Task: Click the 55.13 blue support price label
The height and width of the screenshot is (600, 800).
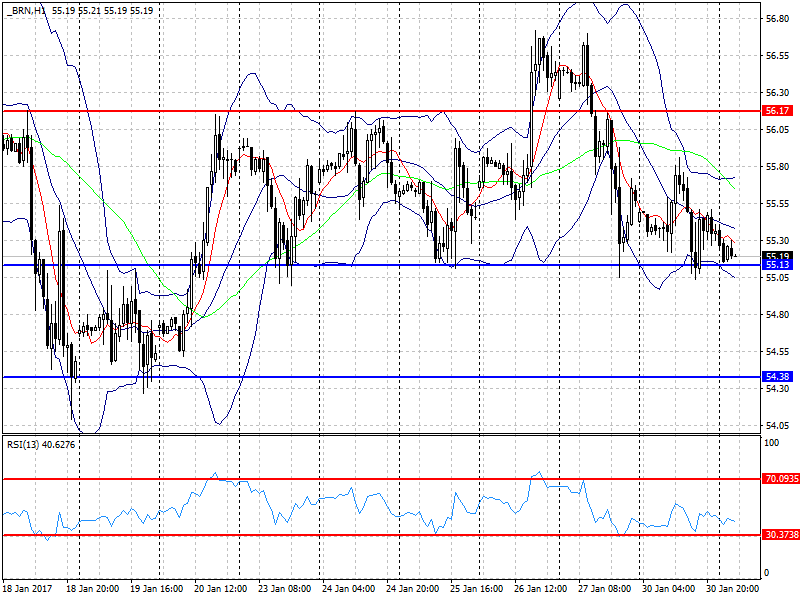Action: point(777,265)
